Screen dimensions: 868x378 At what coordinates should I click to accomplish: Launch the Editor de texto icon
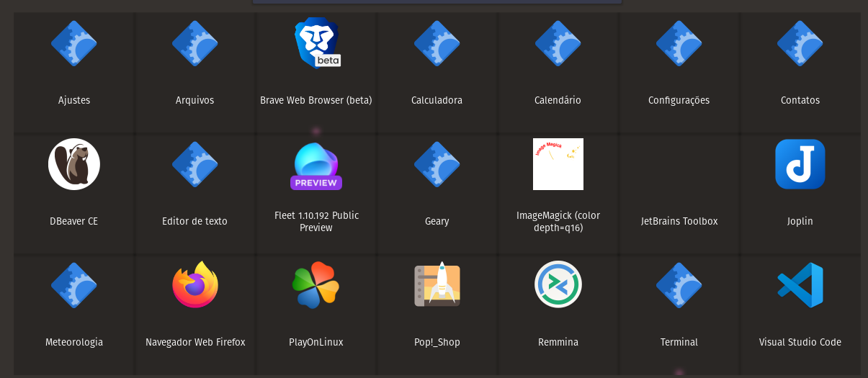(195, 164)
